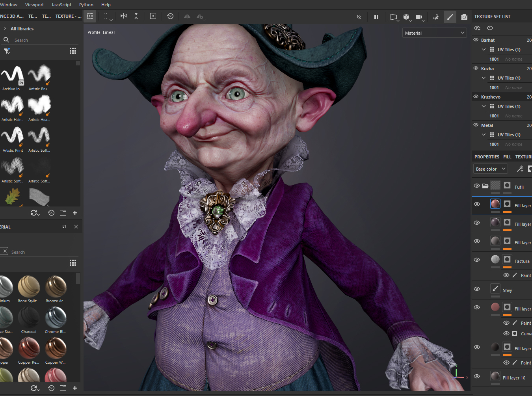Viewport: 532px width, 396px height.
Task: Open the Base color channel dropdown
Action: (x=490, y=169)
